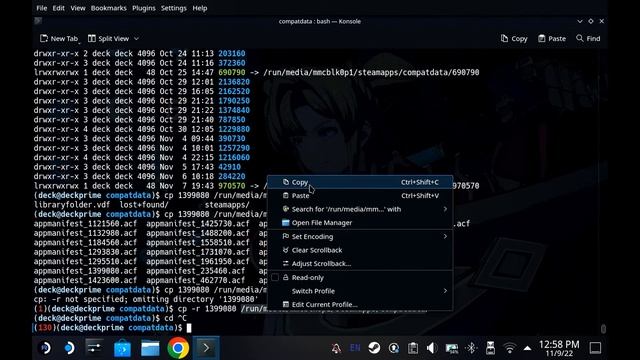The width and height of the screenshot is (640, 360).
Task: Click the Find button in toolbar
Action: pos(588,38)
